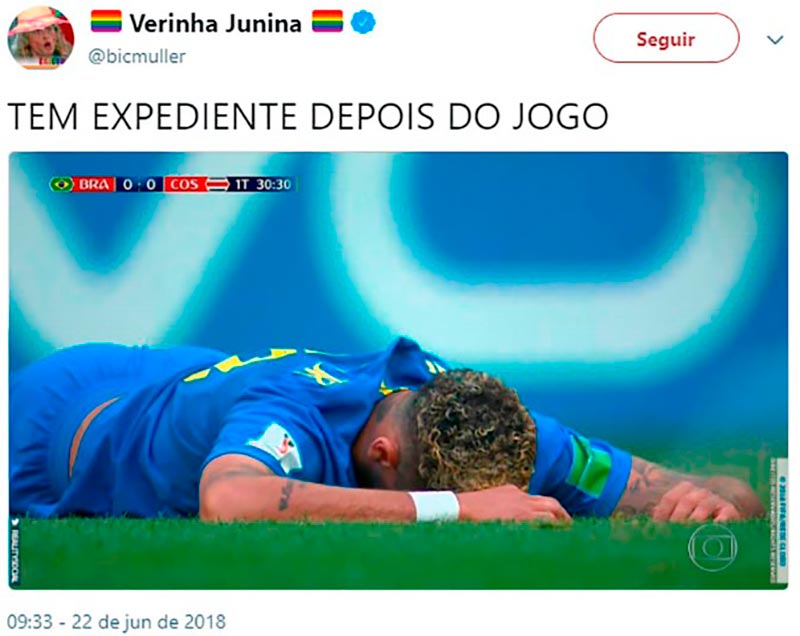
Task: Click the tweet text TEM EXPEDIENTE DEPOIS DO JOGO
Action: [308, 117]
